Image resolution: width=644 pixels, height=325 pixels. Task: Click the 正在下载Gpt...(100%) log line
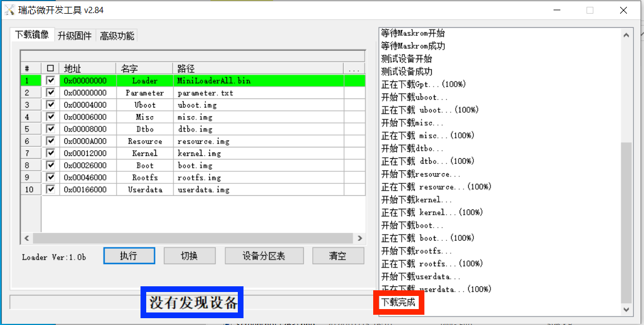tap(423, 84)
